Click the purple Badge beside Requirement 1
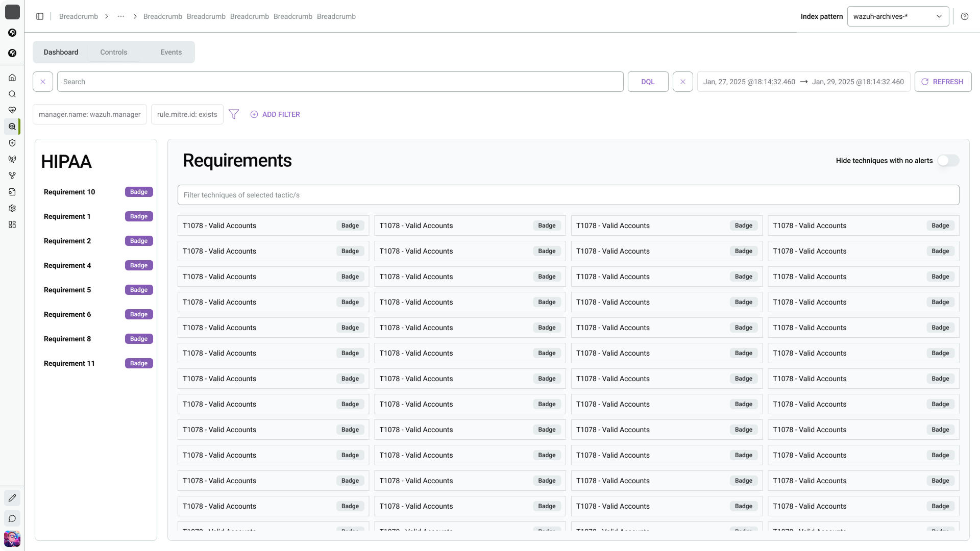This screenshot has height=551, width=980. [139, 216]
